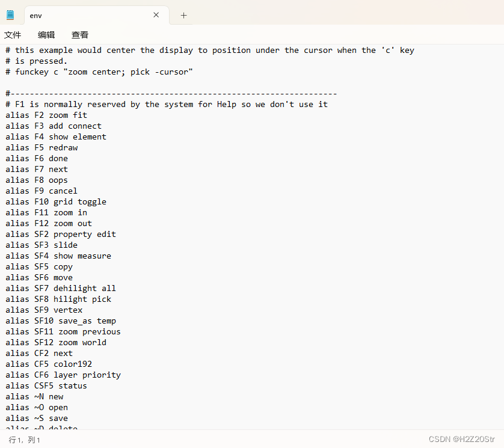Viewport: 504px width, 448px height.
Task: Close the env tab
Action: click(x=156, y=15)
